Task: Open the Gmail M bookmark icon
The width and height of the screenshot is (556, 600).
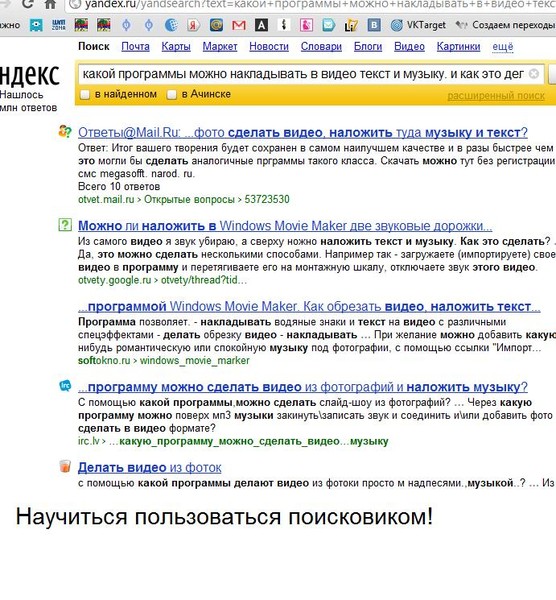Action: click(x=239, y=25)
